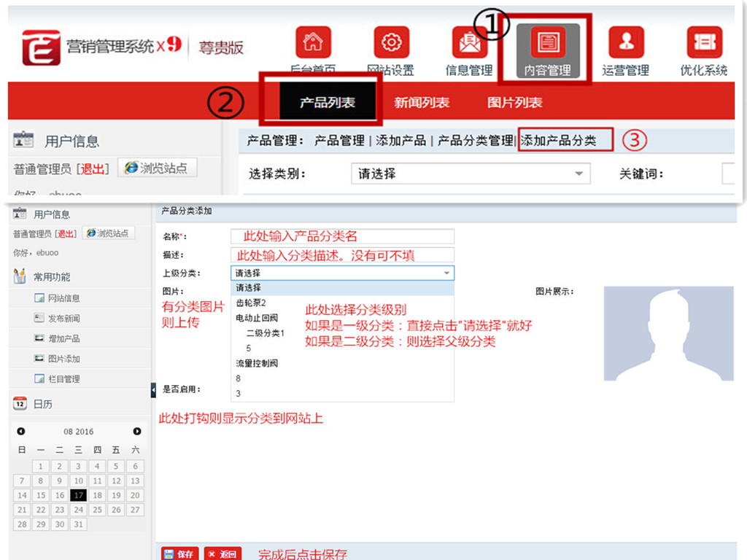Go to next month in calendar
The width and height of the screenshot is (747, 560).
tap(136, 432)
